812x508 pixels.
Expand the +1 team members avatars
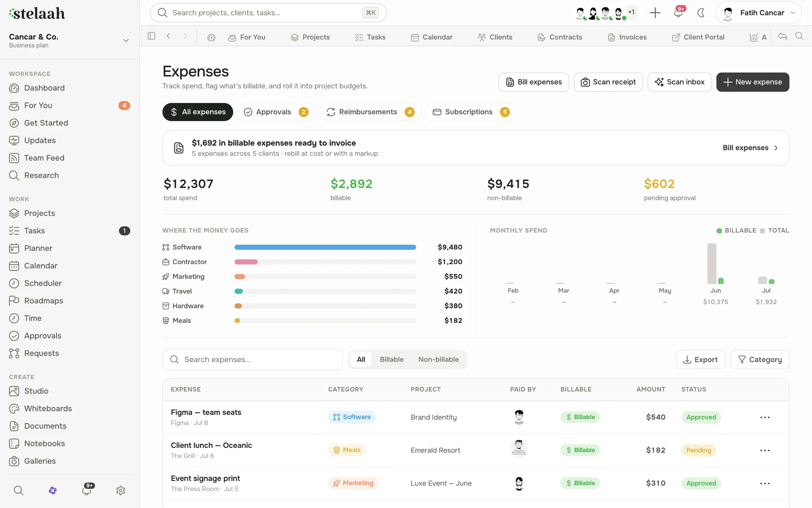coord(631,12)
